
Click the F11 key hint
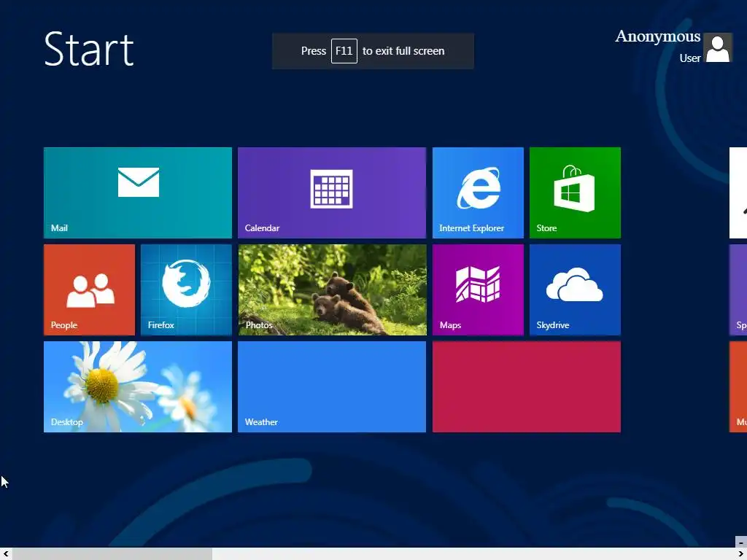click(344, 51)
